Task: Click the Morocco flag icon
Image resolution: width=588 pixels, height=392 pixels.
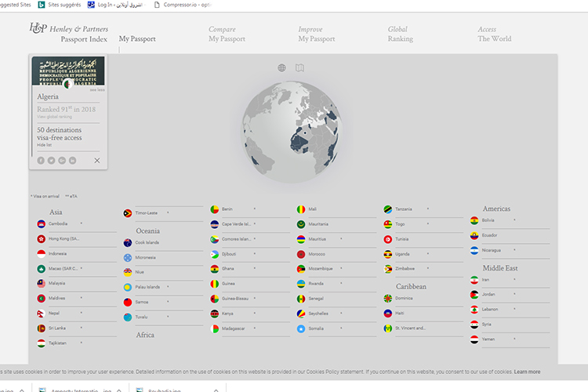Action: [301, 254]
